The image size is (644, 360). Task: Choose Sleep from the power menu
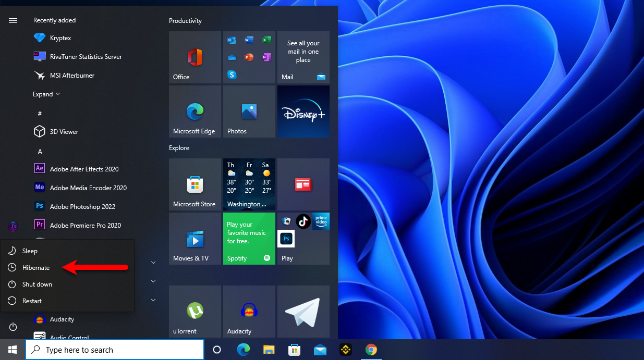(x=67, y=251)
